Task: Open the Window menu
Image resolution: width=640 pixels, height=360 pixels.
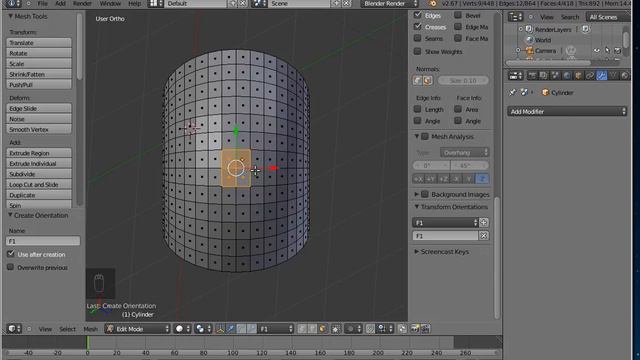Action: [x=110, y=3]
